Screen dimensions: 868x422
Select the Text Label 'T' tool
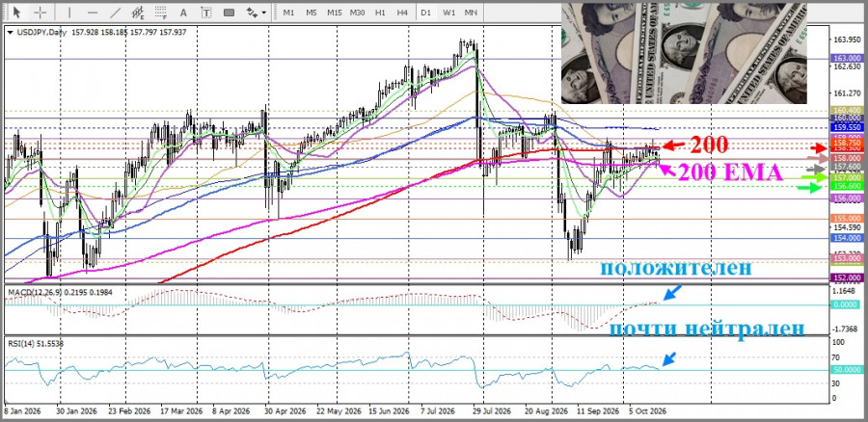[206, 12]
